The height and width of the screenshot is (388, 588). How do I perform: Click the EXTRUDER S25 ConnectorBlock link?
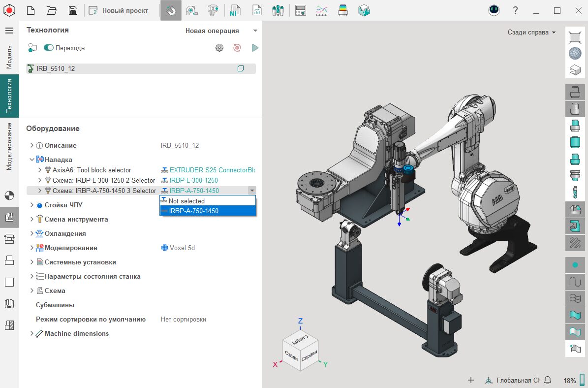(x=212, y=170)
